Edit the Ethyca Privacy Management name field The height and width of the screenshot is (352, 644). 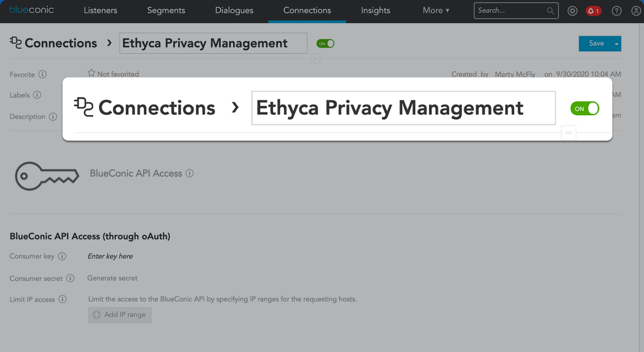point(404,108)
